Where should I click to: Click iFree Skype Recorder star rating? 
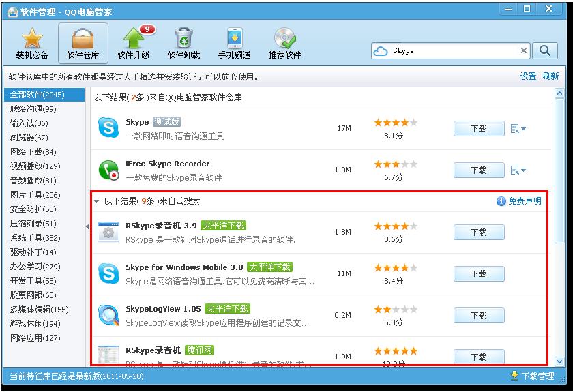pos(396,164)
